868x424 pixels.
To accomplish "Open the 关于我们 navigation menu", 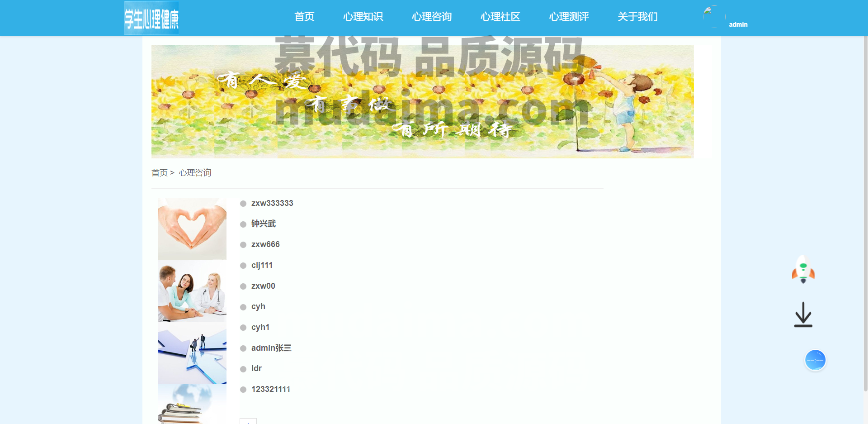I will point(638,17).
